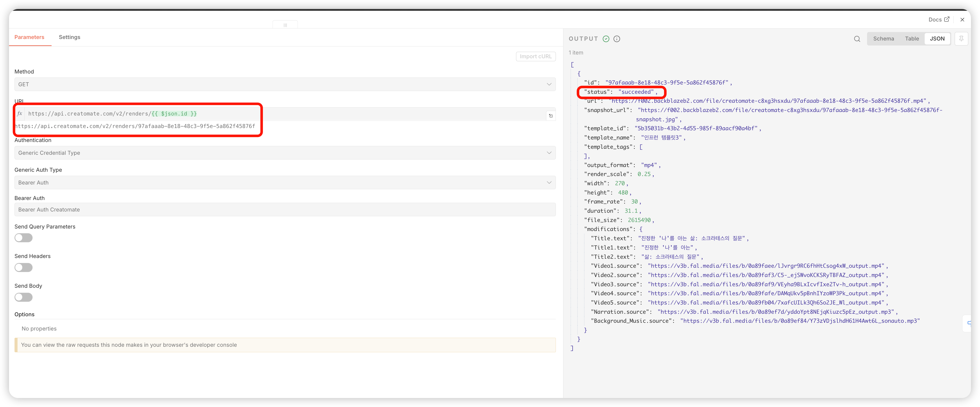Click the Import cURL button
Image resolution: width=980 pixels, height=407 pixels.
tap(535, 56)
